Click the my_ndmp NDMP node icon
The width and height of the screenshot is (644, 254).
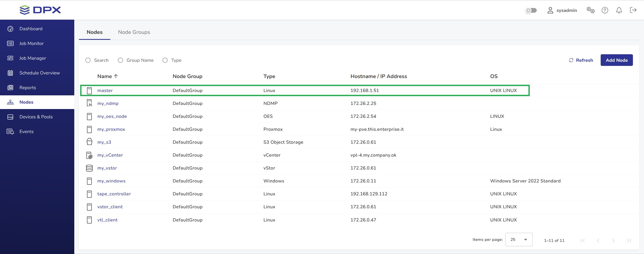[x=89, y=103]
